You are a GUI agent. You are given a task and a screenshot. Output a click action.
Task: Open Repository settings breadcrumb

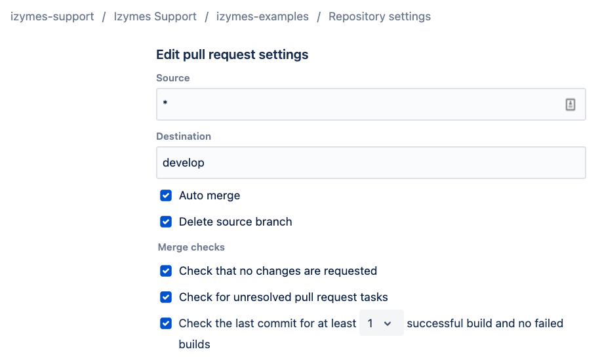(380, 16)
